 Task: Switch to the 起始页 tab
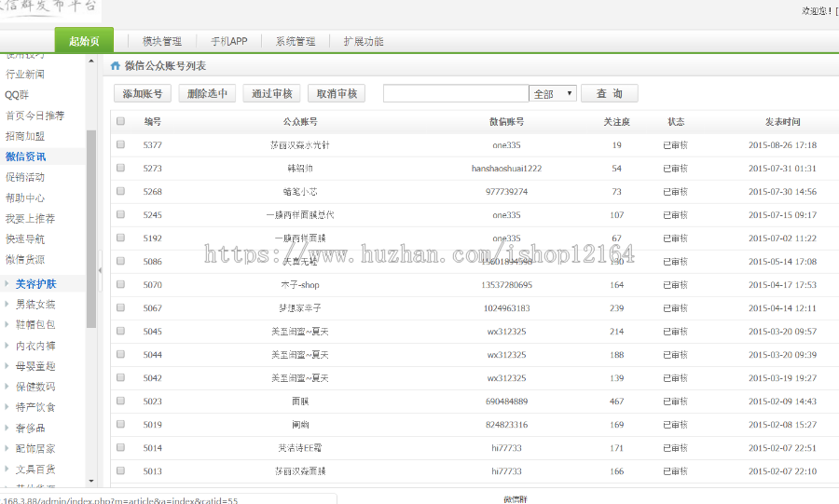coord(84,41)
